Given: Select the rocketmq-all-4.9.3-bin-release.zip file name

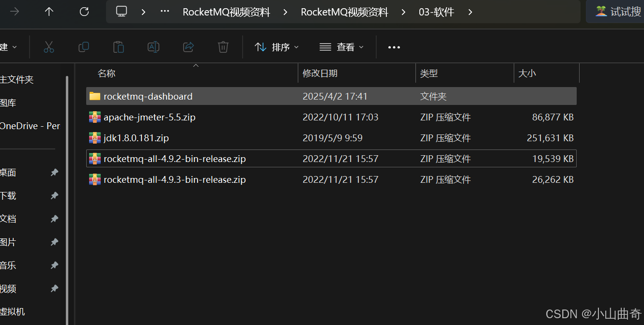Looking at the screenshot, I should [175, 179].
